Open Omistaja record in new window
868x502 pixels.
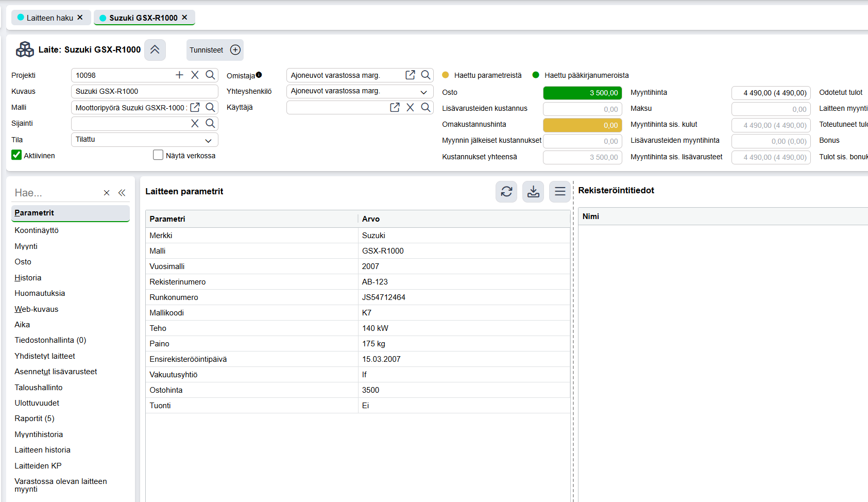(x=410, y=75)
